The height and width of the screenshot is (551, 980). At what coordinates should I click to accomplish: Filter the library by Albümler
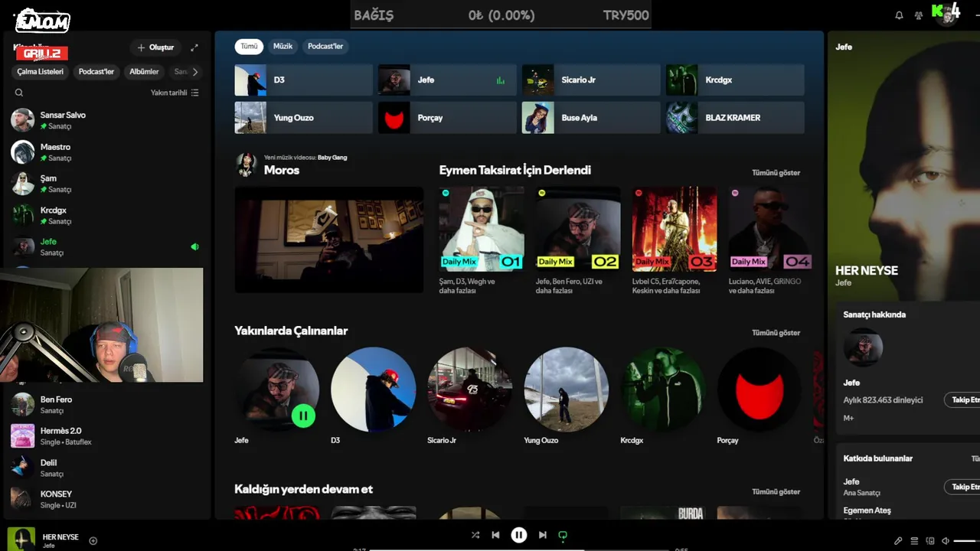144,72
